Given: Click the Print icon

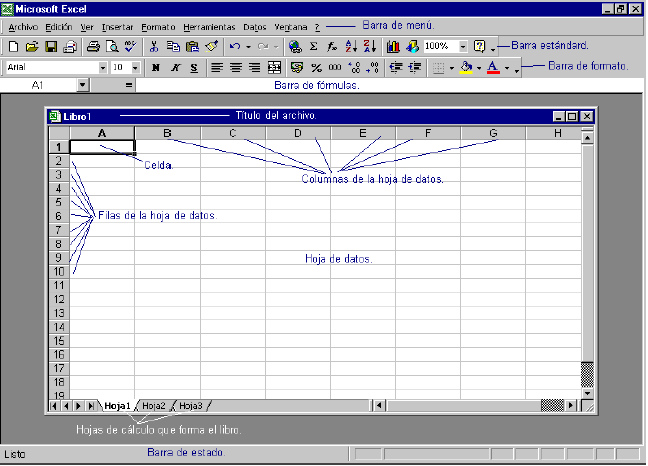Looking at the screenshot, I should click(x=93, y=46).
